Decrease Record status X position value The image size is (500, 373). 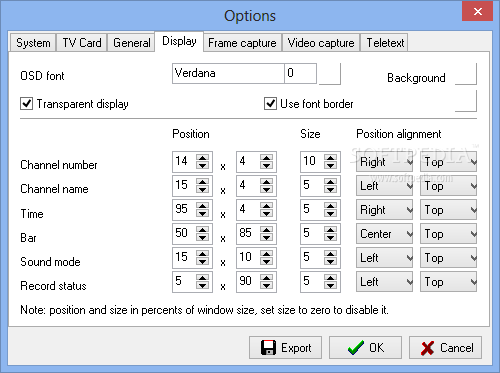pyautogui.click(x=202, y=286)
